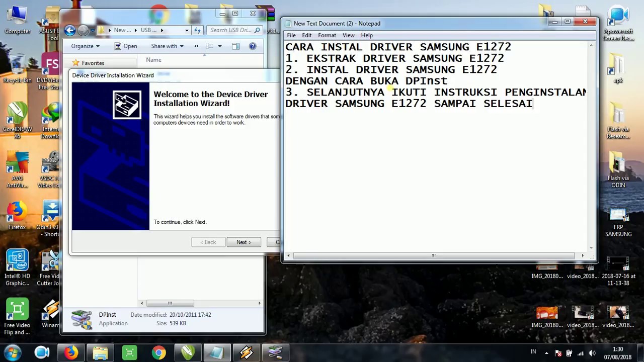The width and height of the screenshot is (644, 362).
Task: Switch to Winamp in the taskbar
Action: point(247,353)
